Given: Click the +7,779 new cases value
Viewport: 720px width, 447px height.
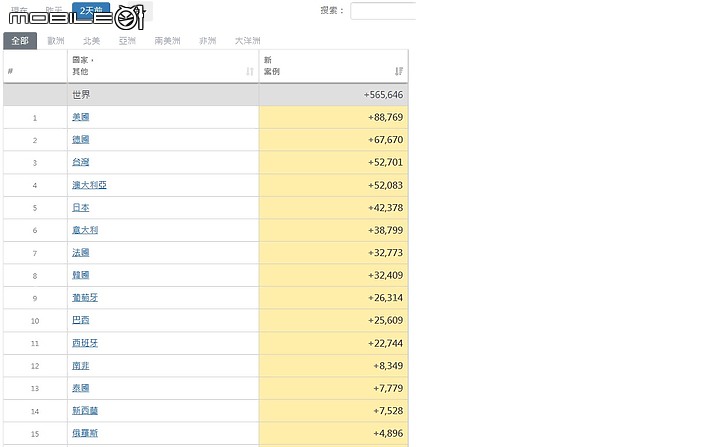Looking at the screenshot, I should [388, 388].
